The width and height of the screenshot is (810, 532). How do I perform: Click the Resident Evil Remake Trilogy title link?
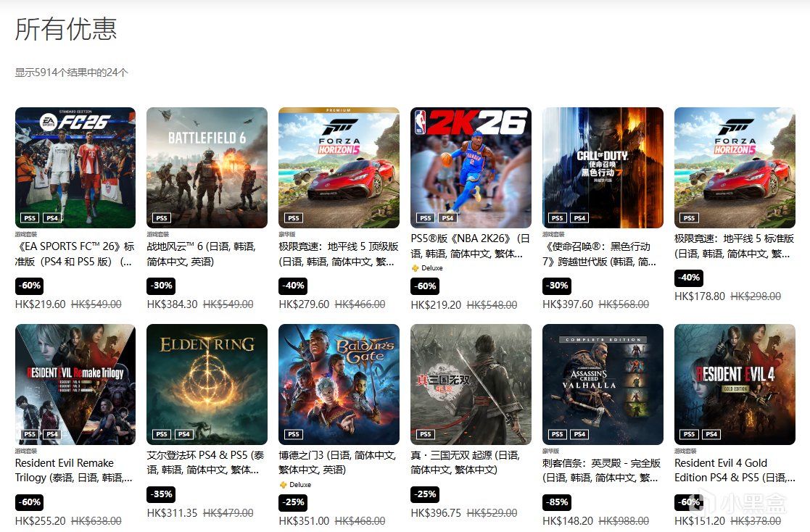pos(74,470)
